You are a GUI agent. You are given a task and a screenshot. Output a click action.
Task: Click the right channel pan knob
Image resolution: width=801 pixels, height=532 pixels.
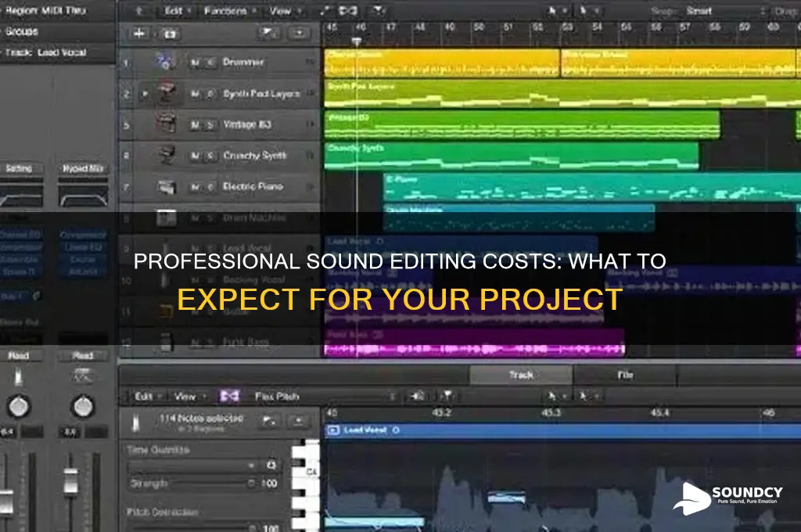coord(83,406)
